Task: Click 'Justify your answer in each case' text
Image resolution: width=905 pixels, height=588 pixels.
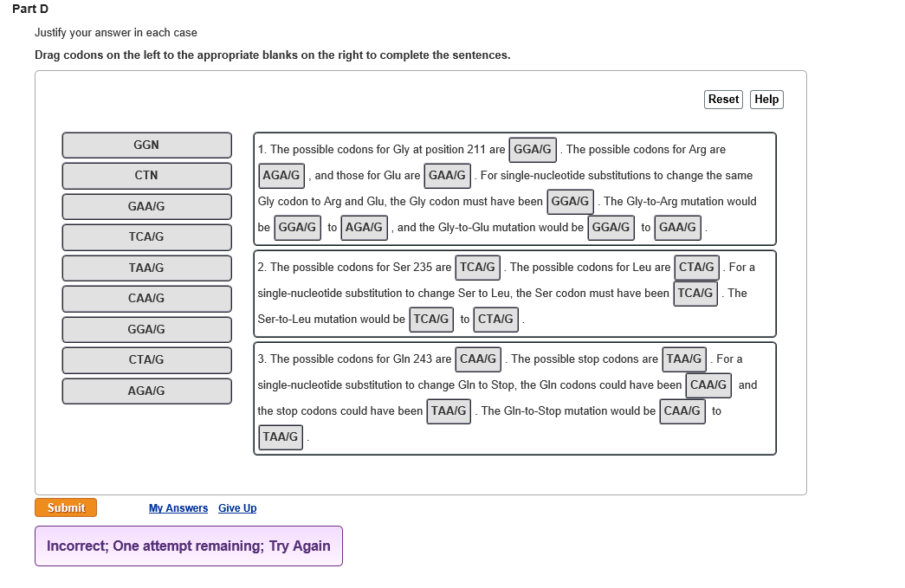Action: point(116,33)
